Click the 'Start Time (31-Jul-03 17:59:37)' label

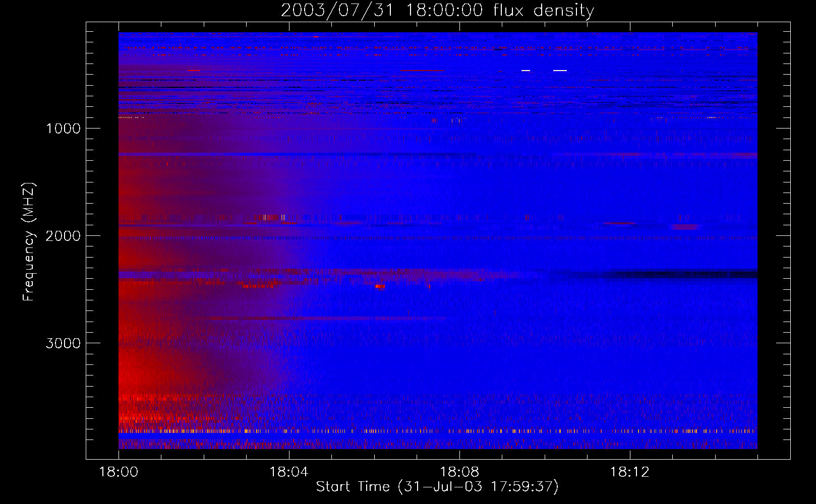(437, 487)
